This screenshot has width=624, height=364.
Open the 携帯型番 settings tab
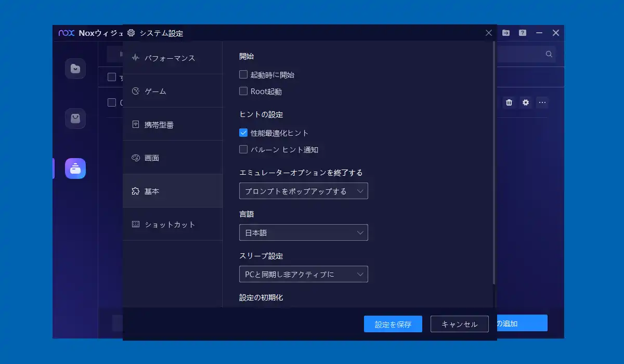click(173, 124)
